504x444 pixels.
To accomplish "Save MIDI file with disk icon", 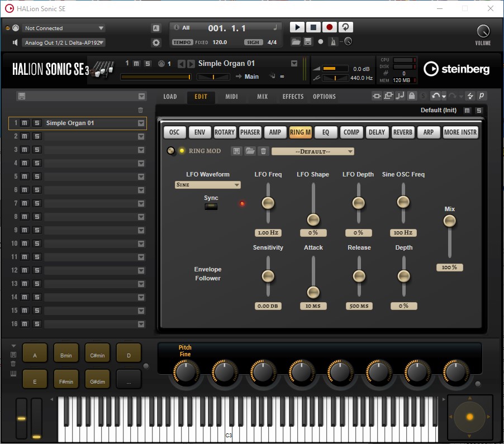I will 308,41.
